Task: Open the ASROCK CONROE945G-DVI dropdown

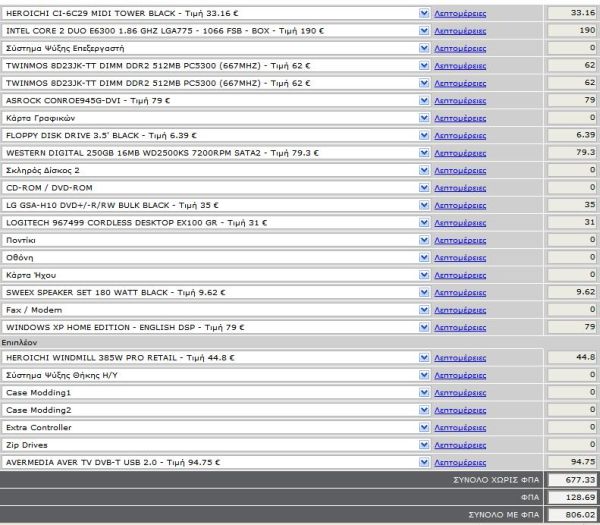Action: pos(424,101)
